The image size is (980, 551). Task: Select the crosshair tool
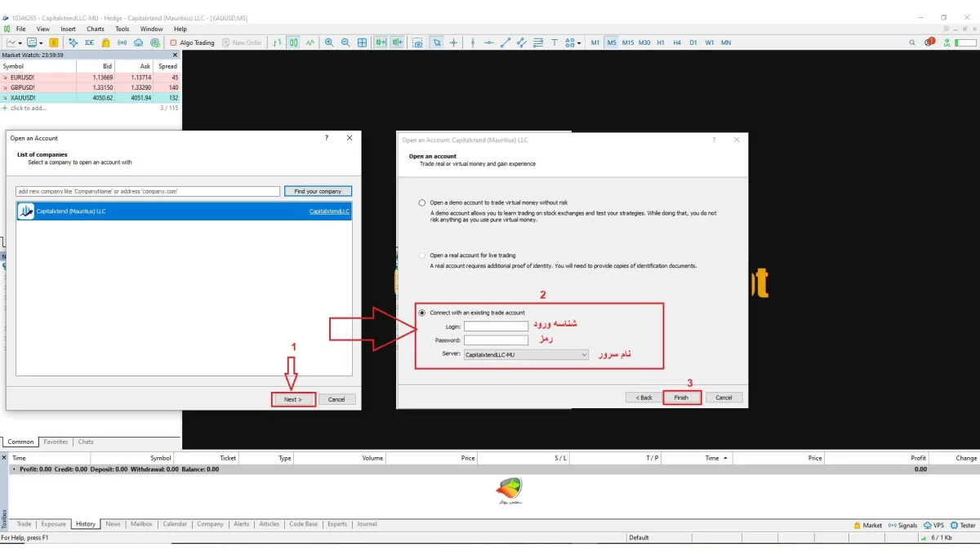[454, 42]
